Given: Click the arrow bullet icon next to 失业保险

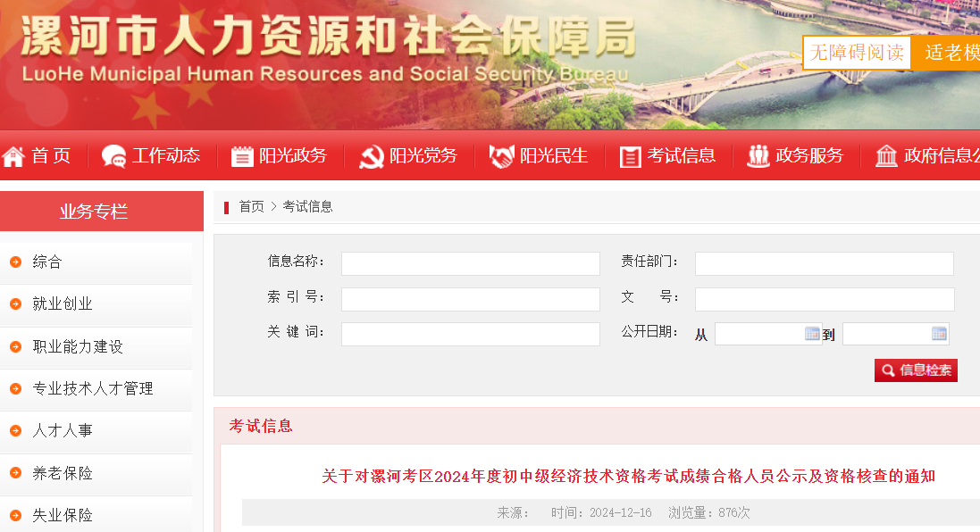Looking at the screenshot, I should pos(15,515).
